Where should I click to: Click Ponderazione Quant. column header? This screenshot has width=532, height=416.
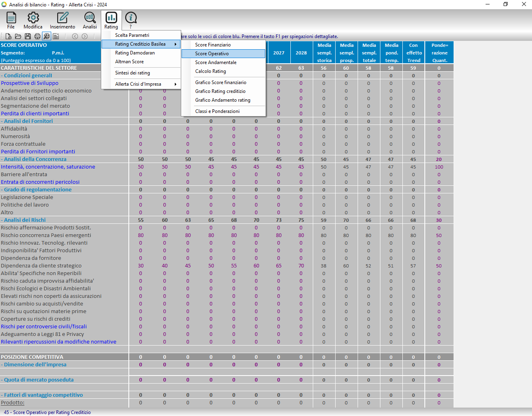click(x=439, y=53)
